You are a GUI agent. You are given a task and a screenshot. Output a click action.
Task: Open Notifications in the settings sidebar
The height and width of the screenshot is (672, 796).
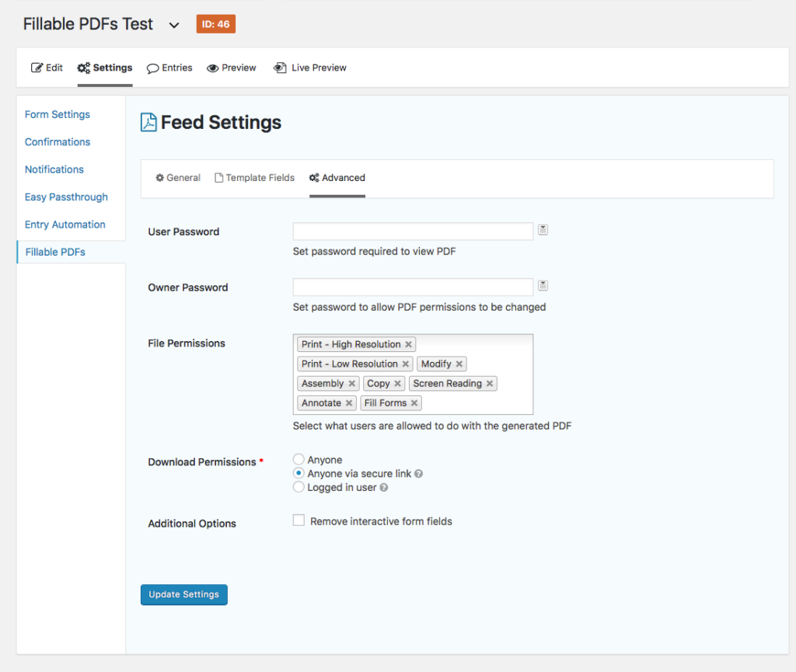[x=54, y=169]
